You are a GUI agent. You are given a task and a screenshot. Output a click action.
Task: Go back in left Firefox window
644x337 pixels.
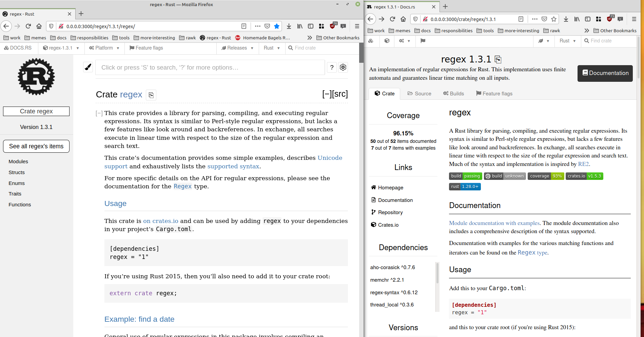[6, 26]
